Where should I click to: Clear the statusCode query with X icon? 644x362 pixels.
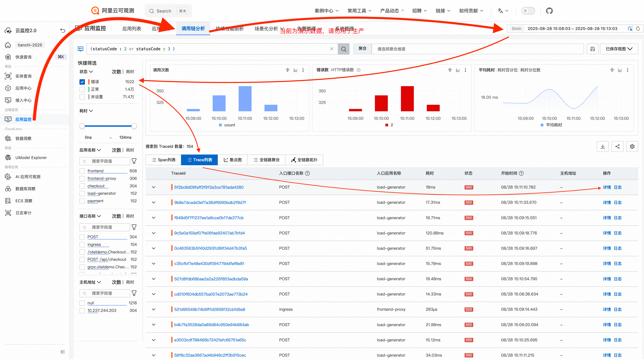click(332, 49)
